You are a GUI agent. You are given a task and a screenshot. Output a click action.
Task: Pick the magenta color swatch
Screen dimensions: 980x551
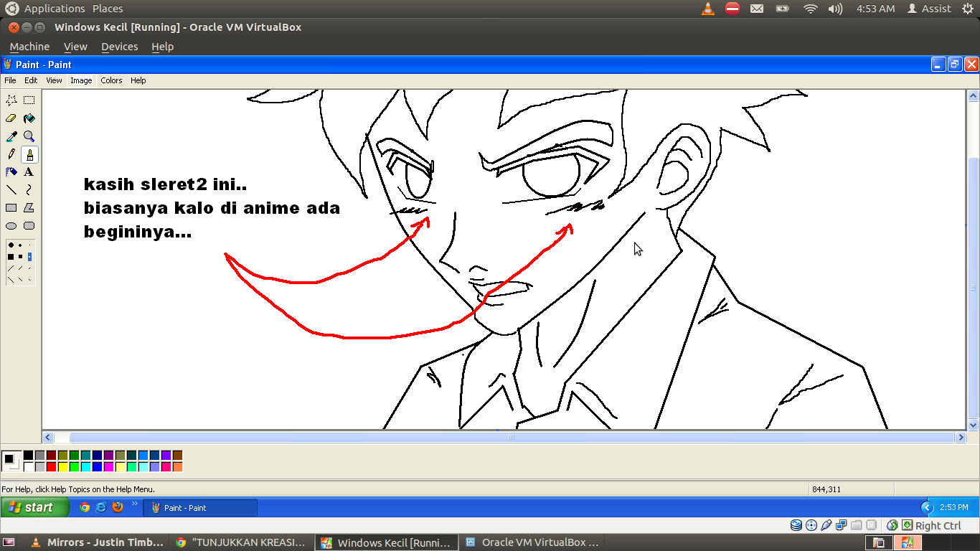tap(108, 467)
